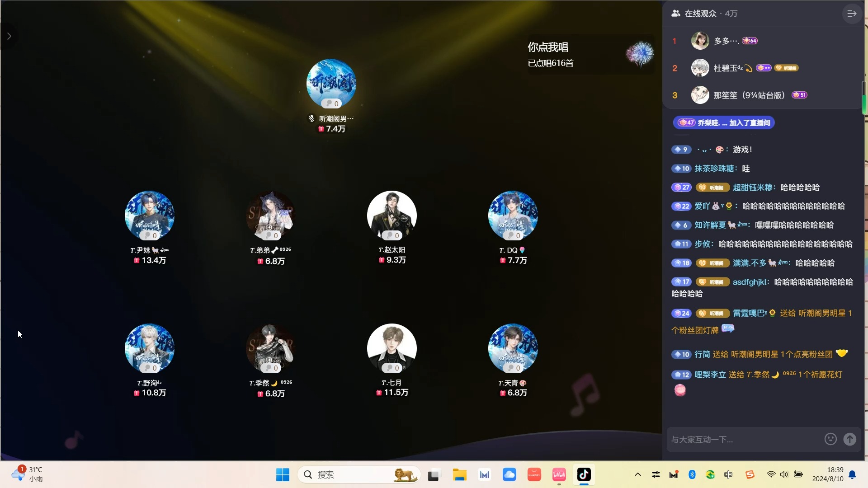This screenshot has height=488, width=868.
Task: Open bilibili app from the taskbar
Action: click(x=559, y=475)
